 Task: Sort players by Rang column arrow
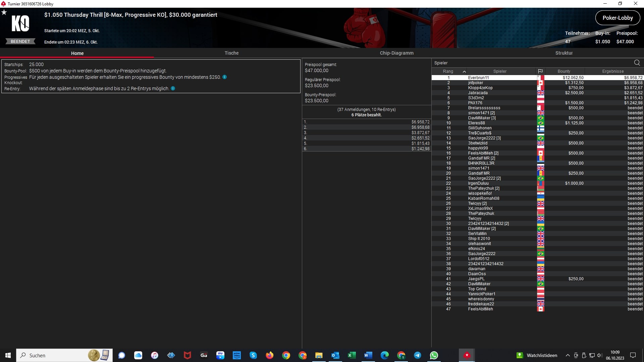[x=464, y=71]
